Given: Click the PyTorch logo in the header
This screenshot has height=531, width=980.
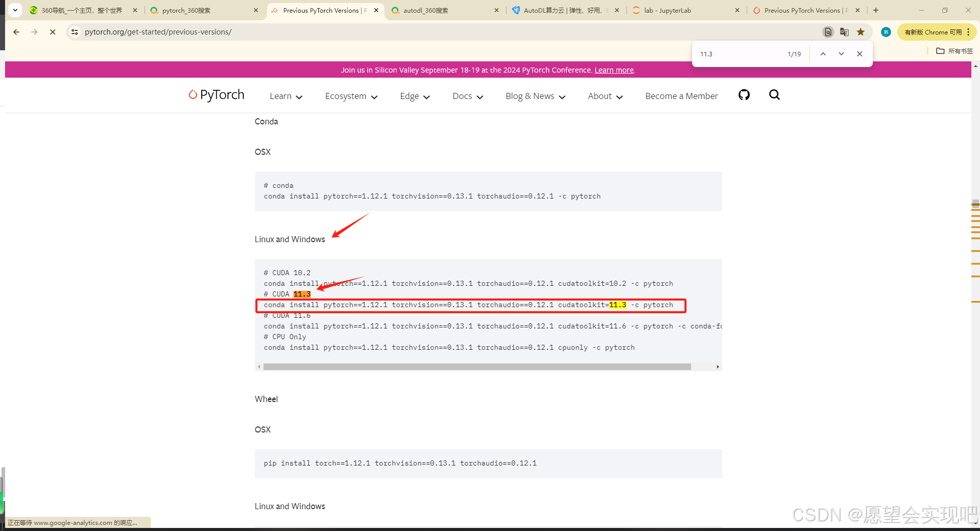Looking at the screenshot, I should click(x=216, y=95).
